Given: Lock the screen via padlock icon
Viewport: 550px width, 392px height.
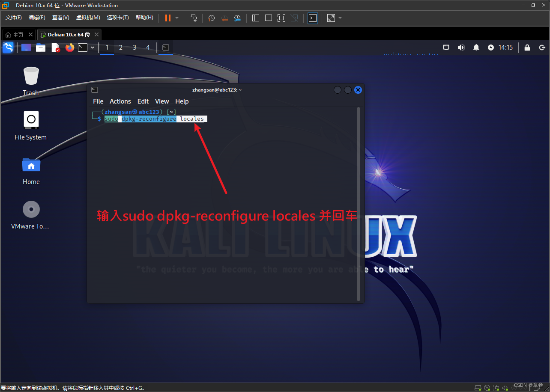Looking at the screenshot, I should [x=527, y=48].
